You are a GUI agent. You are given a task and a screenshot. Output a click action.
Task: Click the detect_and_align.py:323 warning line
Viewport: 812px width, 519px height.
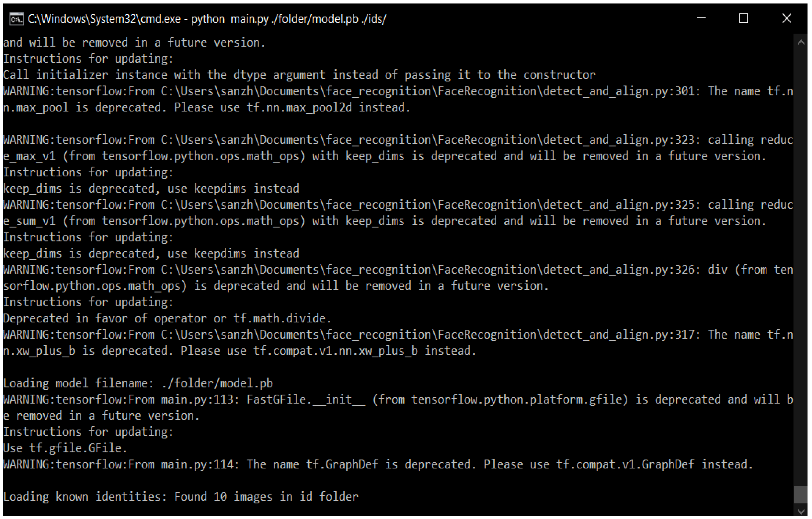tap(398, 140)
